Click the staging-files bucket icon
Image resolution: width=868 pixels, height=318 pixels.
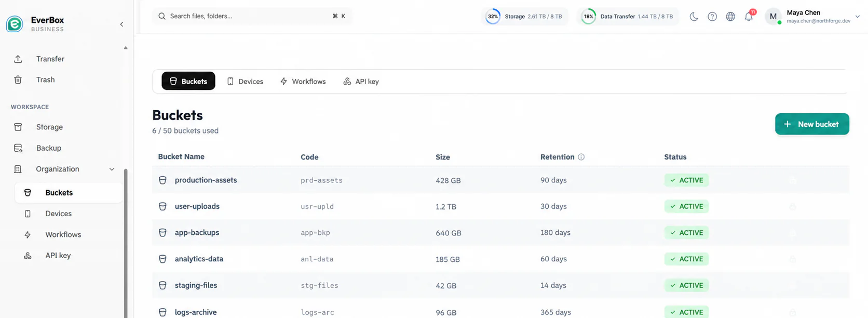[162, 285]
